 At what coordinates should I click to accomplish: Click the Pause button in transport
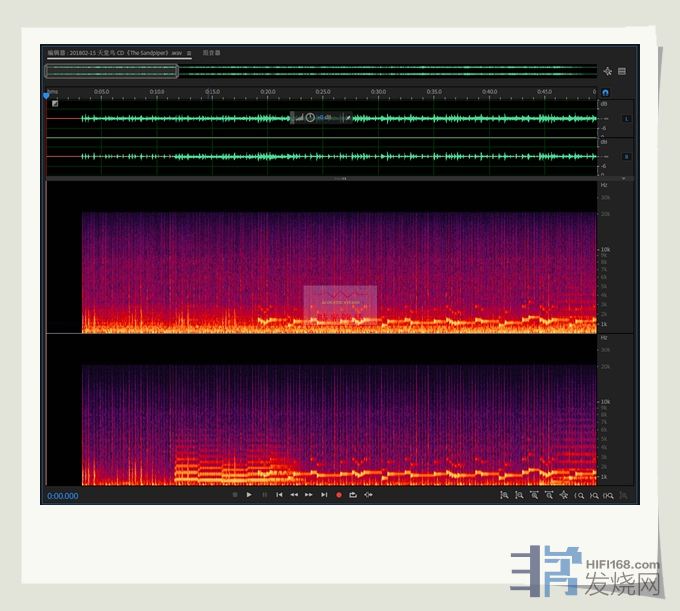tap(264, 495)
